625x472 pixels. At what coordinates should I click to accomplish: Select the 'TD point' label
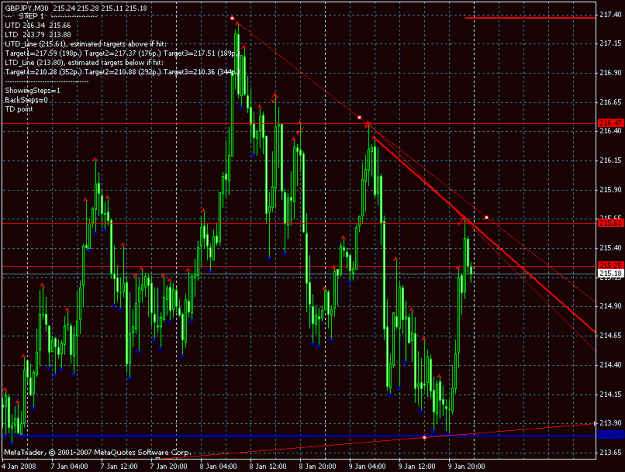(19, 109)
